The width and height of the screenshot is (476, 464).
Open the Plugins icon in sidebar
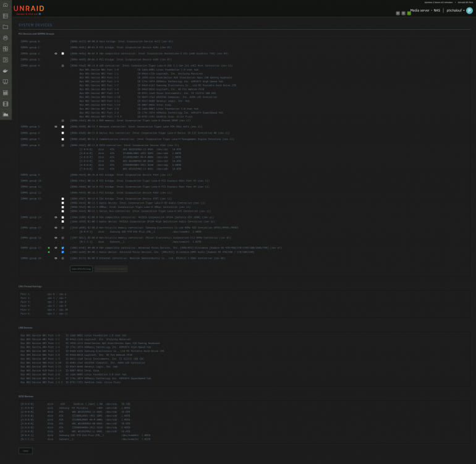6,60
